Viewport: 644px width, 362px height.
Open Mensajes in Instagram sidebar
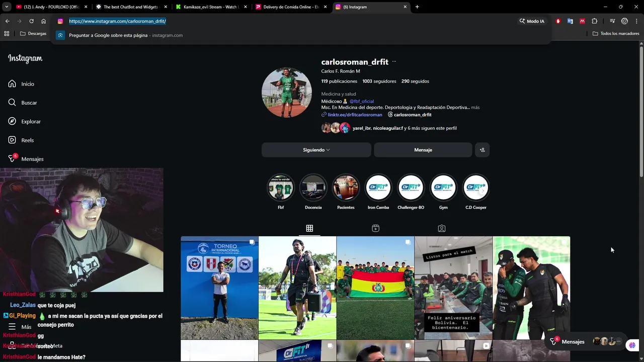tap(26, 159)
